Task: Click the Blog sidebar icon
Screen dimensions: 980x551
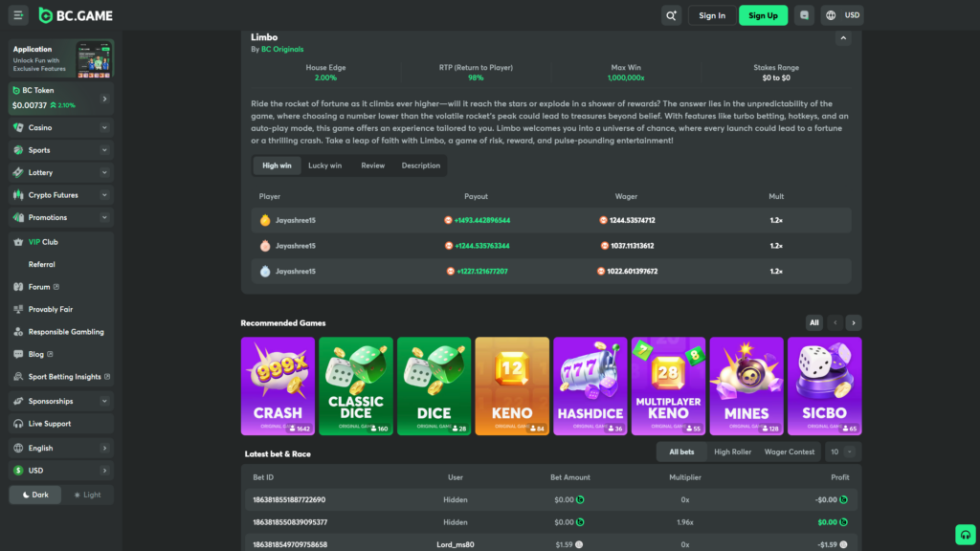Action: pos(18,354)
